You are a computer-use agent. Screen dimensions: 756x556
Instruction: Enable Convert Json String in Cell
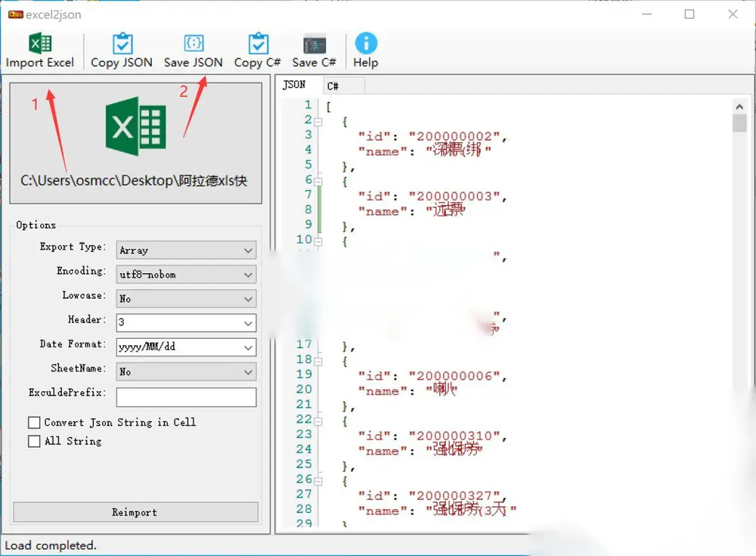click(x=34, y=423)
